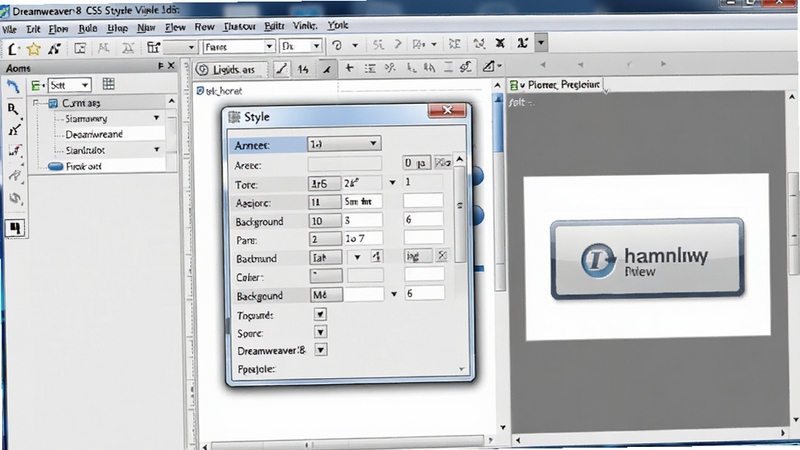This screenshot has width=800, height=450.
Task: Select the magnifier tool in left toolbox
Action: pyautogui.click(x=13, y=108)
